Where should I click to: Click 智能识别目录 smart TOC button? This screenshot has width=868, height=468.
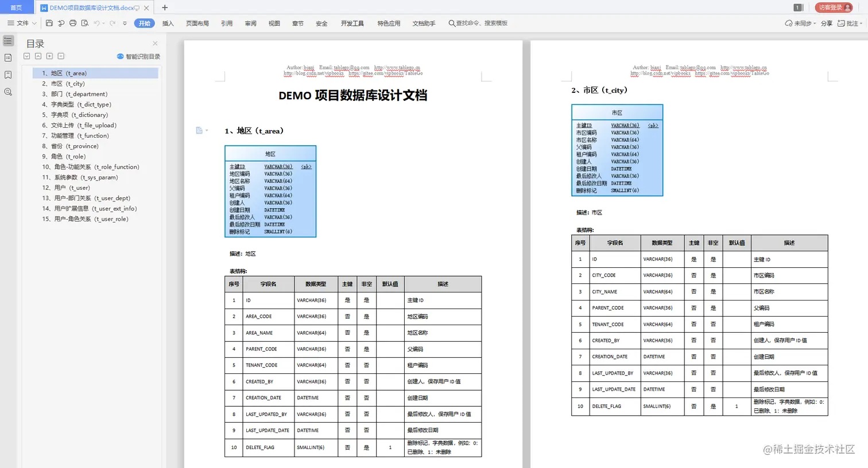click(x=138, y=56)
